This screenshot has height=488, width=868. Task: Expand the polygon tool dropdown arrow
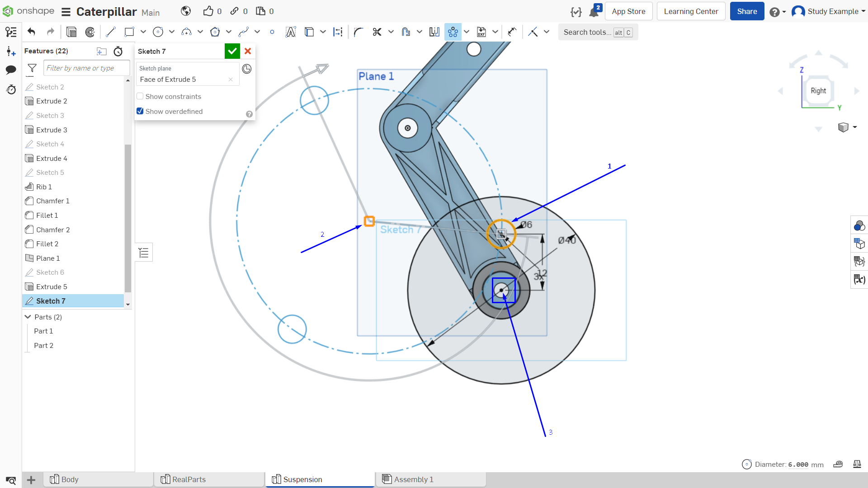[x=229, y=32]
